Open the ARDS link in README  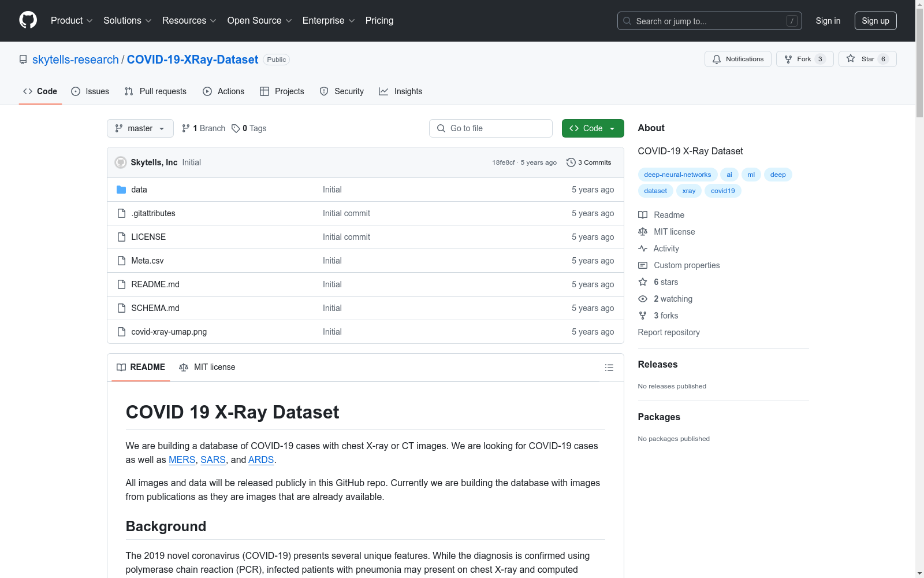point(261,460)
